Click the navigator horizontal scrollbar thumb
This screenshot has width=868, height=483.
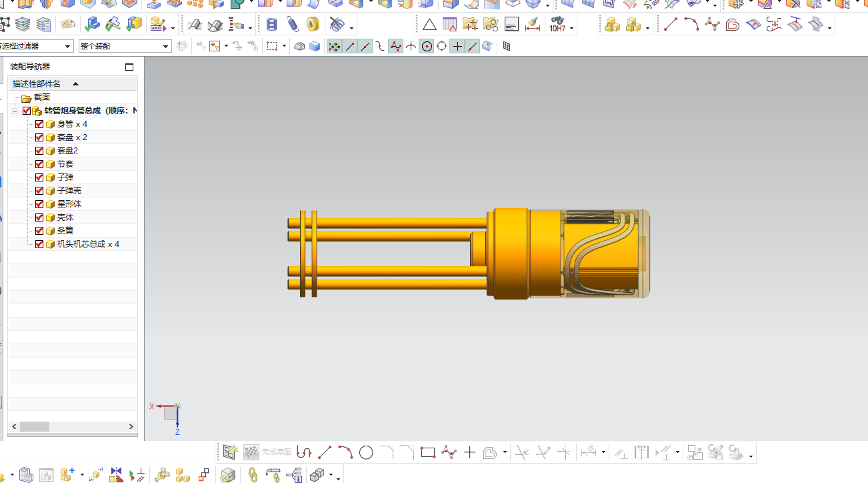pyautogui.click(x=35, y=426)
